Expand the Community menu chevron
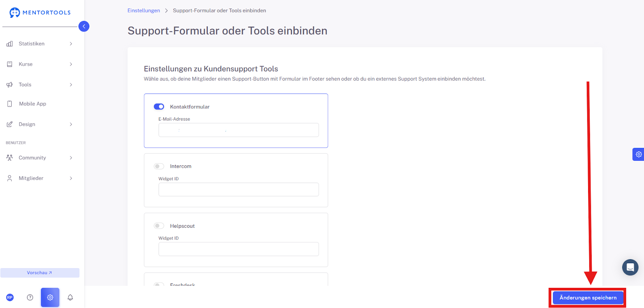Screen dimensions: 644x308 click(71, 158)
